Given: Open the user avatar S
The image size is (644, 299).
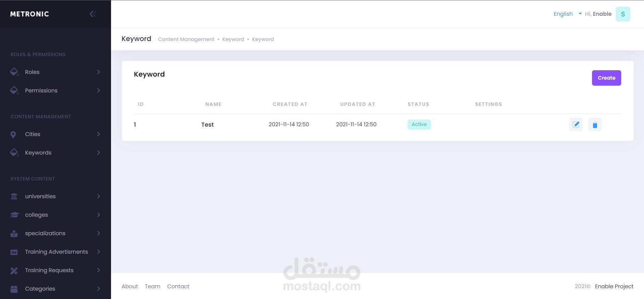Looking at the screenshot, I should coord(623,14).
